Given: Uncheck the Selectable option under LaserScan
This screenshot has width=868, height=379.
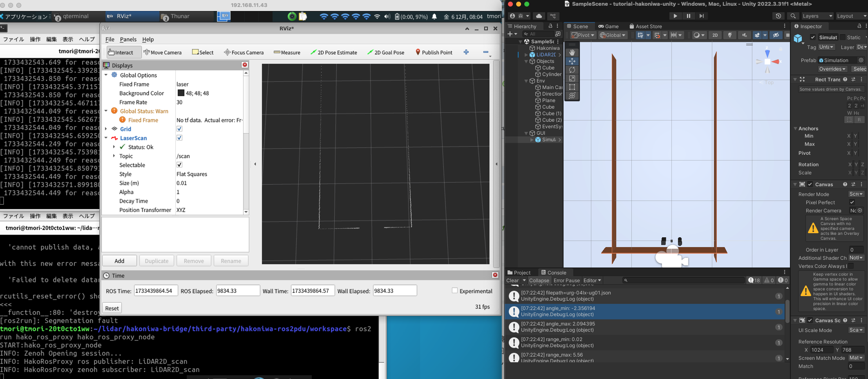Looking at the screenshot, I should pos(179,165).
